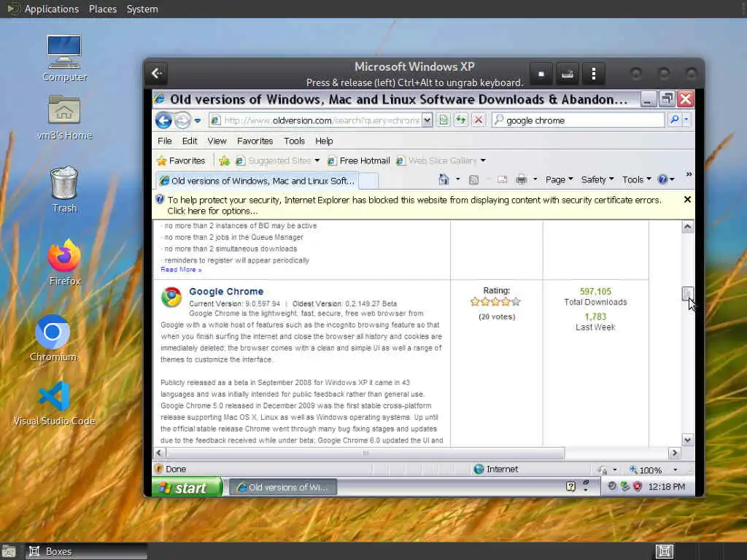
Task: Click the 'google chrome' search box
Action: pos(578,120)
